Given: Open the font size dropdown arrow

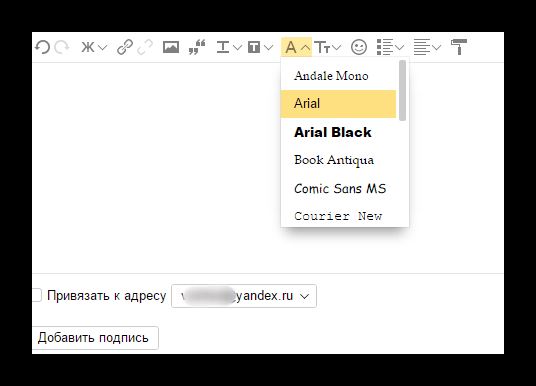Looking at the screenshot, I should tap(336, 48).
